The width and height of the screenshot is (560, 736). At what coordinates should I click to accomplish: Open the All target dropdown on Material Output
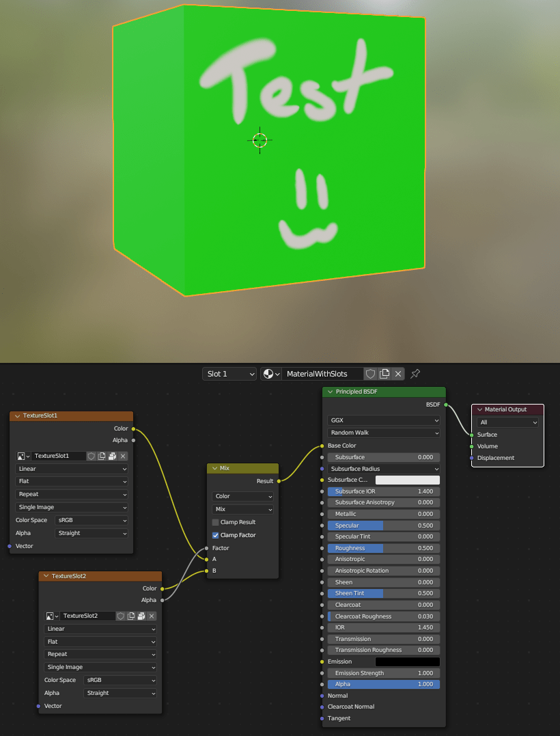pos(507,422)
